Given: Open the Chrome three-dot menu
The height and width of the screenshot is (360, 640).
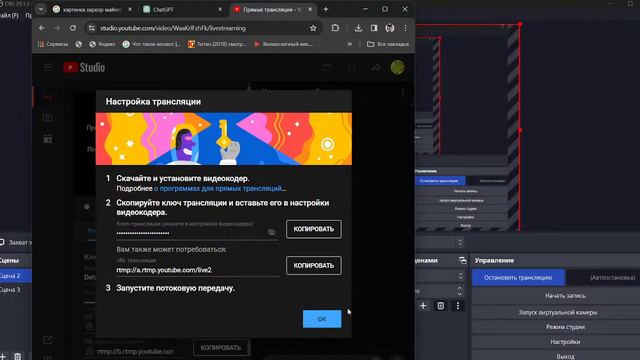Looking at the screenshot, I should [x=405, y=28].
